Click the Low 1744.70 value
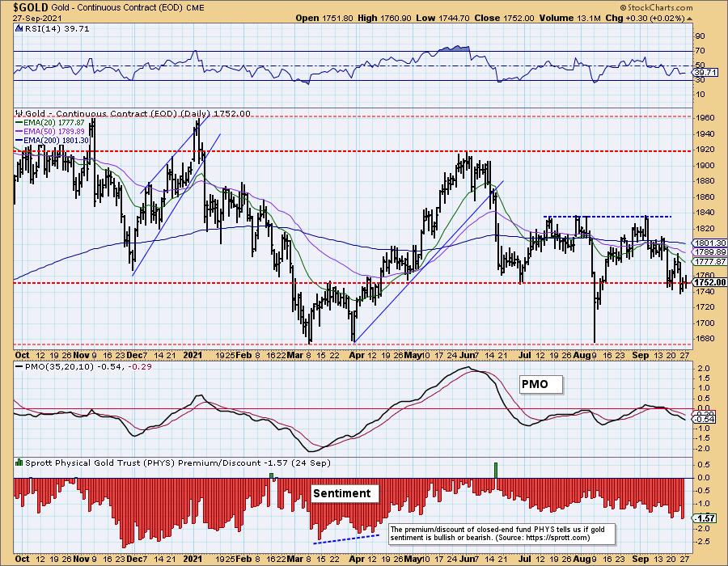 pos(443,18)
